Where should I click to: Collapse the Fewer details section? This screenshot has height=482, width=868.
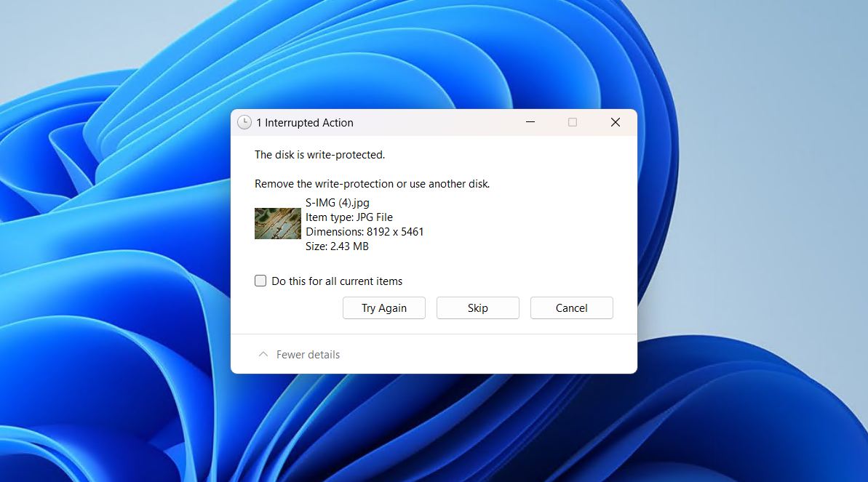coord(298,354)
